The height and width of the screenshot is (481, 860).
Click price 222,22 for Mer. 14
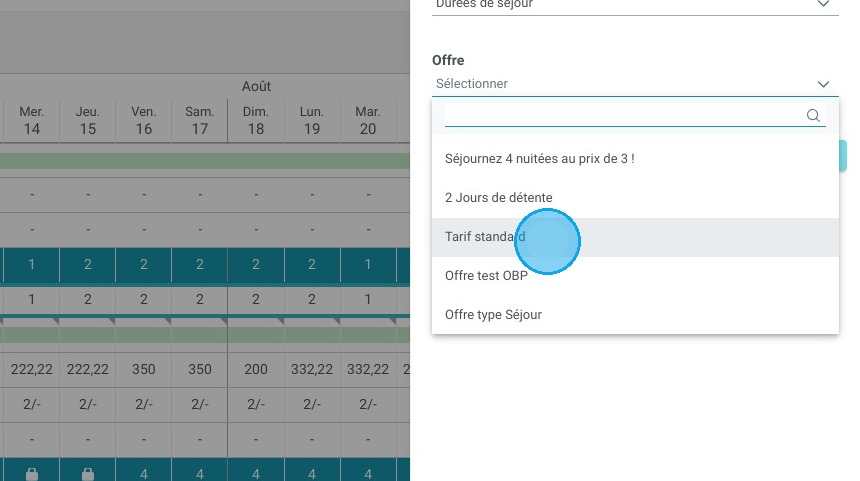pos(31,370)
